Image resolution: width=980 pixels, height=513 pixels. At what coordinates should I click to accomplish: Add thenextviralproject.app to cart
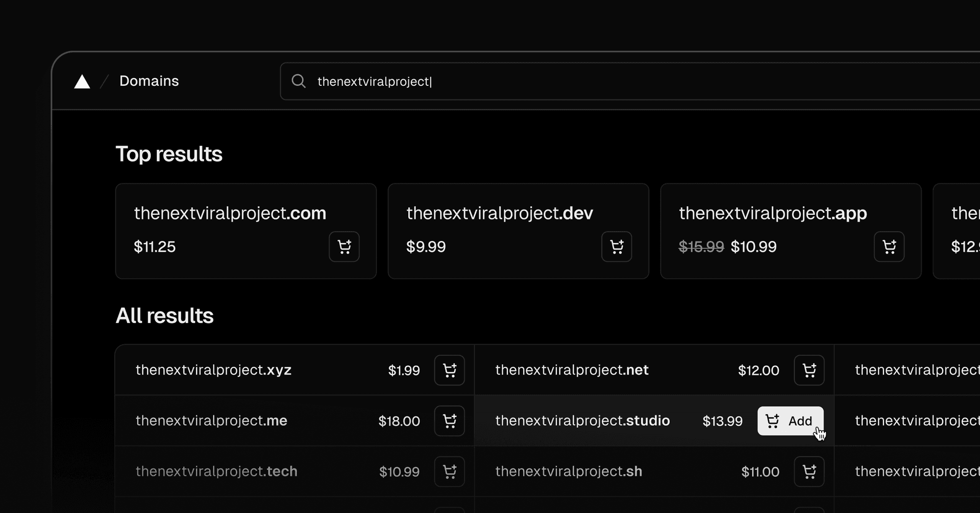coord(889,247)
